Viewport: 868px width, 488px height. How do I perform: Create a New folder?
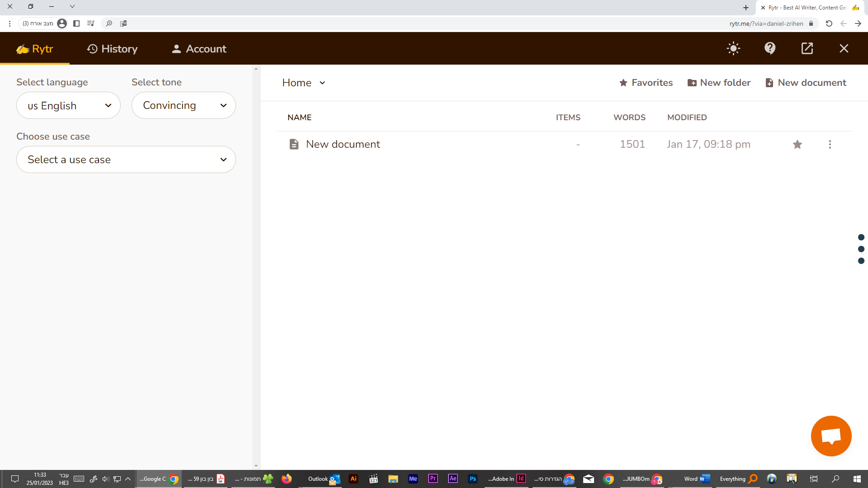click(719, 83)
